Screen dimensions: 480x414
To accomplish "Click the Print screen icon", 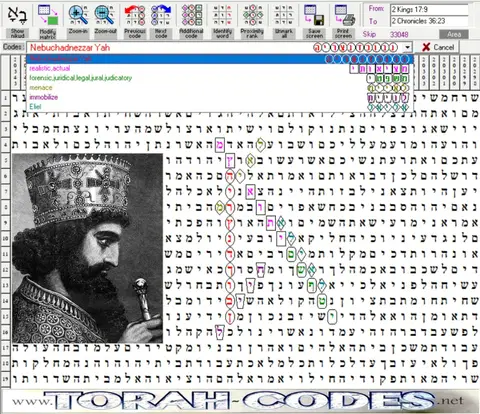I will tap(344, 15).
